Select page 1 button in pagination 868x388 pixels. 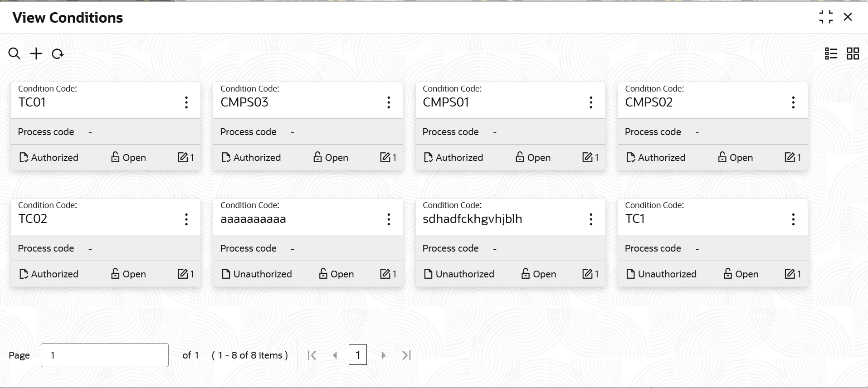[358, 355]
